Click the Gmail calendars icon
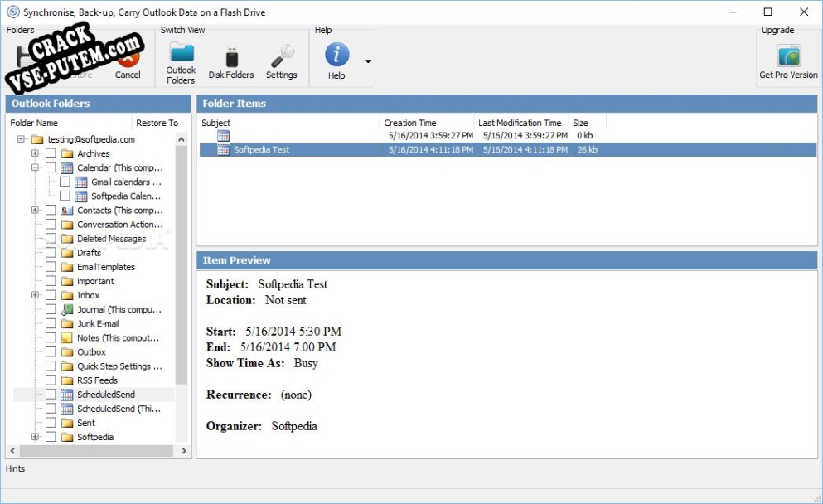823x504 pixels. 81,182
